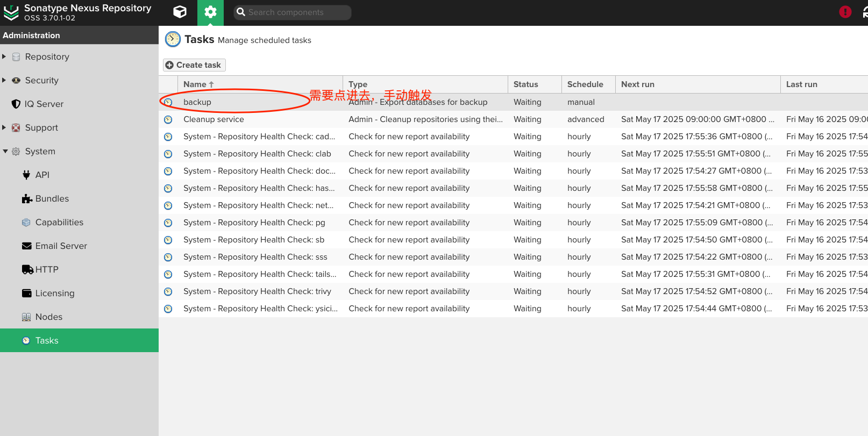
Task: Select Tasks in the sidebar menu
Action: coord(47,340)
